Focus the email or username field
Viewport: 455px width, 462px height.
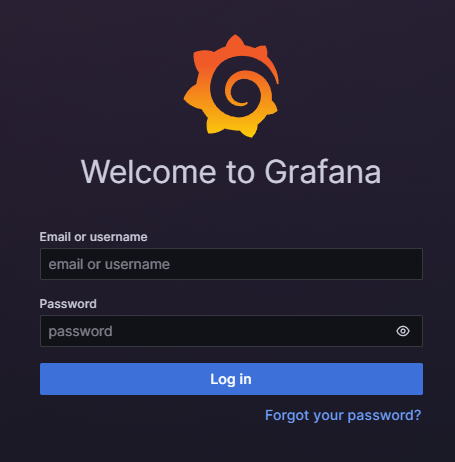click(231, 264)
